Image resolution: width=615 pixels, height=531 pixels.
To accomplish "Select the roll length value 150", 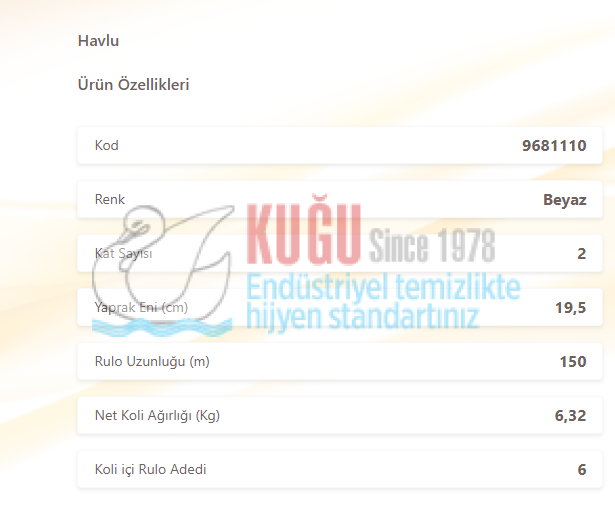I will (x=573, y=362).
